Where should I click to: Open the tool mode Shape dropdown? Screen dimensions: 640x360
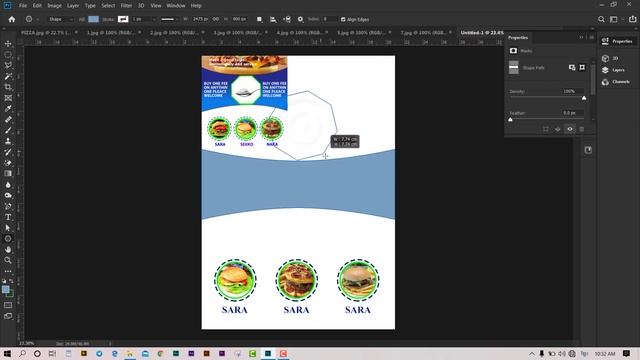(60, 19)
